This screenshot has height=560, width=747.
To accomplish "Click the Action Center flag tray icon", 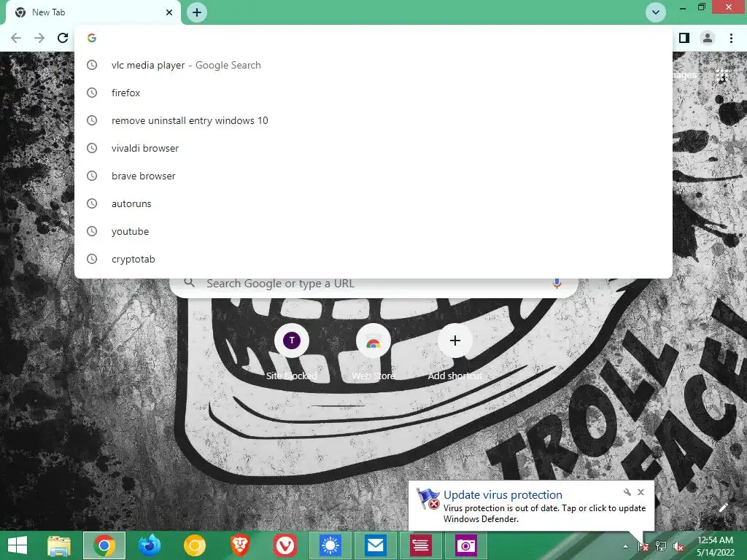I will point(643,546).
